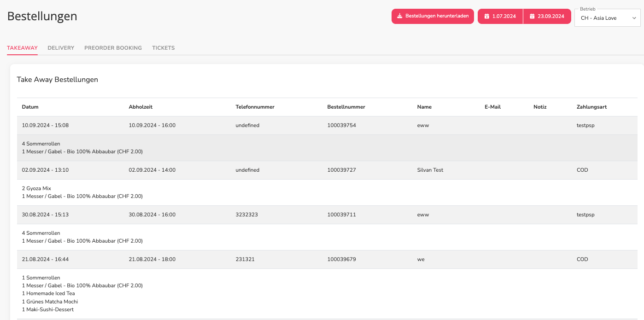The width and height of the screenshot is (644, 320).
Task: Select order row 100039754
Action: tap(327, 125)
